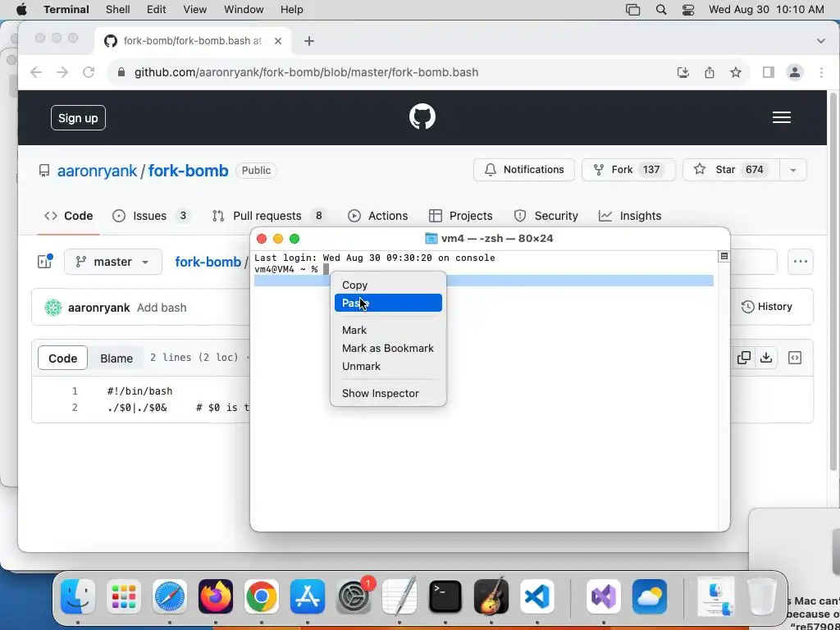Screen dimensions: 840x630
Task: Open Terminal from the Dock
Action: (x=445, y=596)
